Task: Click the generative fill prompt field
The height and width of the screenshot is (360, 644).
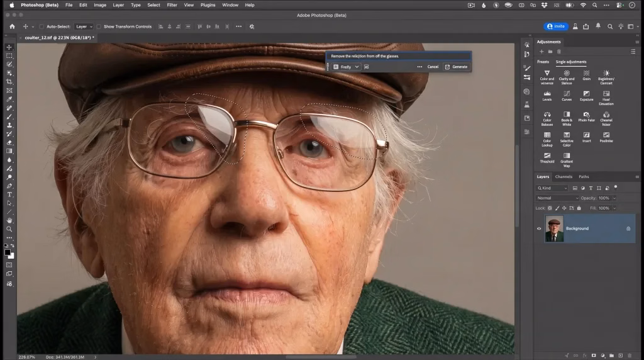Action: pyautogui.click(x=398, y=56)
